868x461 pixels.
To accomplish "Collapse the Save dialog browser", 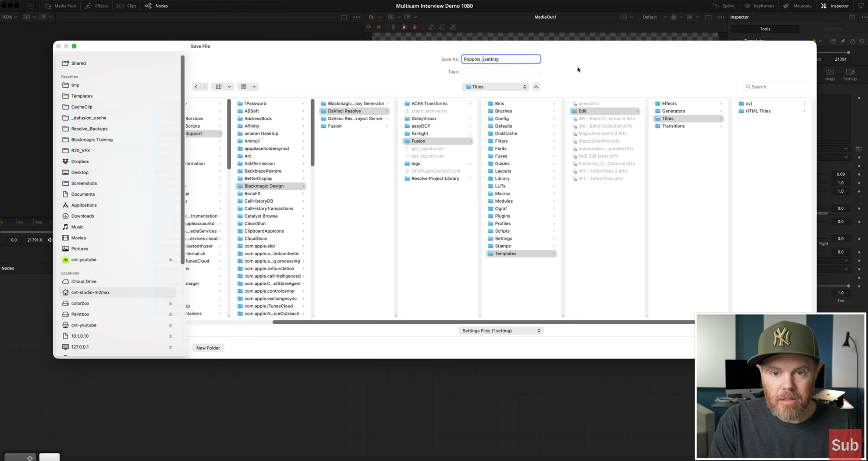I will coord(536,87).
